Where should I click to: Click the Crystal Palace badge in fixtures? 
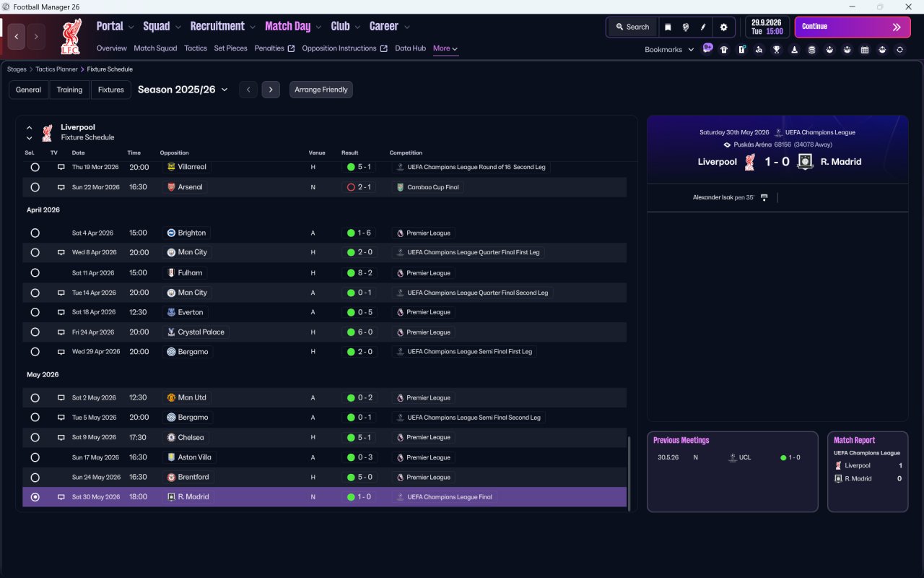171,332
